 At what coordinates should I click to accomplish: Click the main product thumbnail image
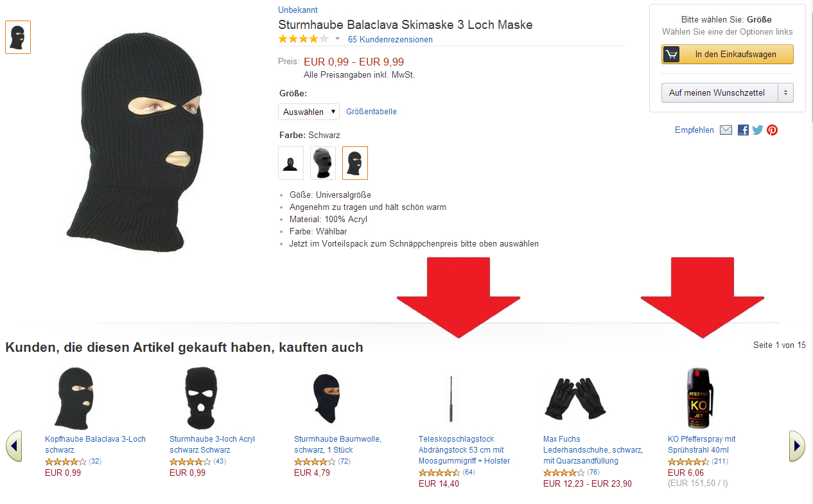click(x=18, y=37)
